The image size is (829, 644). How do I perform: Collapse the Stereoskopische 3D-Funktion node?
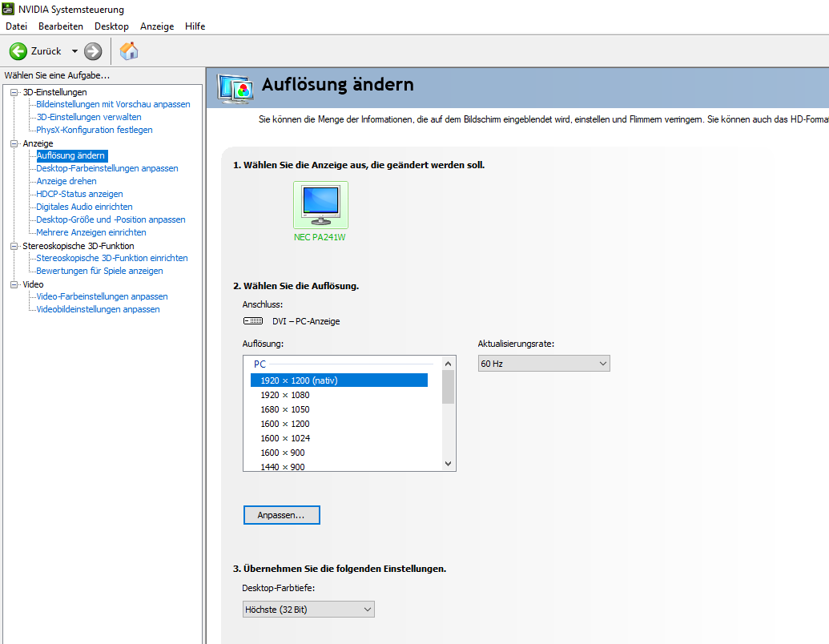tap(14, 246)
